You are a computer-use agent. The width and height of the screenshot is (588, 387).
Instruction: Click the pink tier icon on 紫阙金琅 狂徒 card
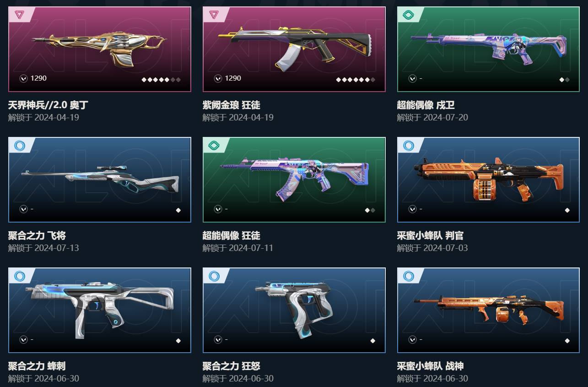point(214,15)
